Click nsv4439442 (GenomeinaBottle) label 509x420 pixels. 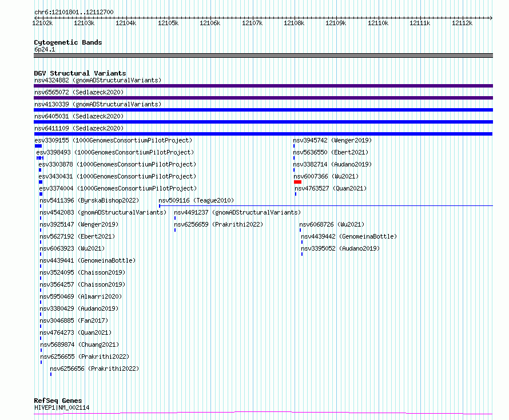coord(349,236)
